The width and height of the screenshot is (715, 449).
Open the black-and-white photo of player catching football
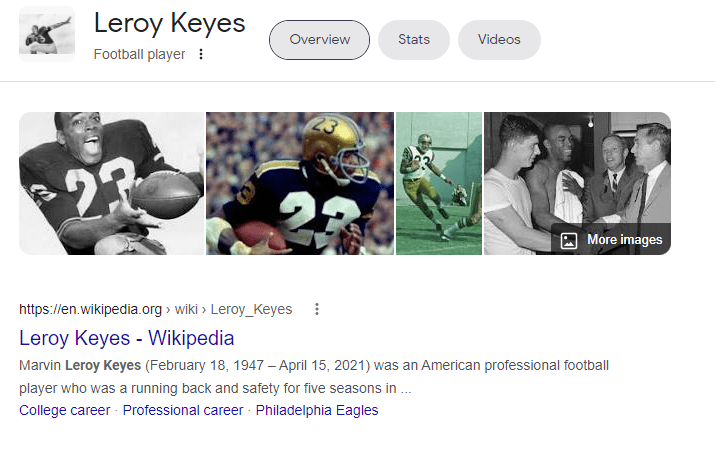click(111, 183)
